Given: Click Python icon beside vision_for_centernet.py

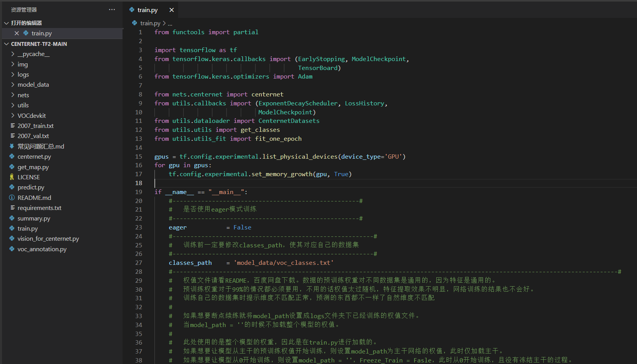Looking at the screenshot, I should (12, 238).
